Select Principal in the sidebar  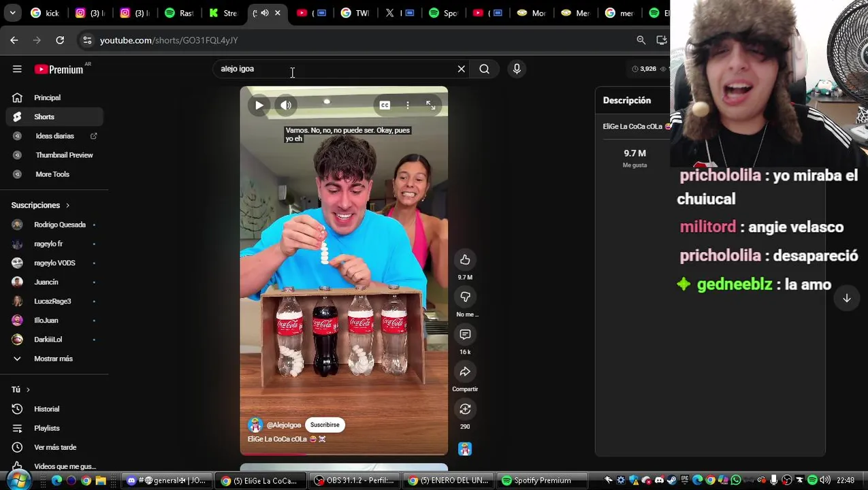pos(54,98)
